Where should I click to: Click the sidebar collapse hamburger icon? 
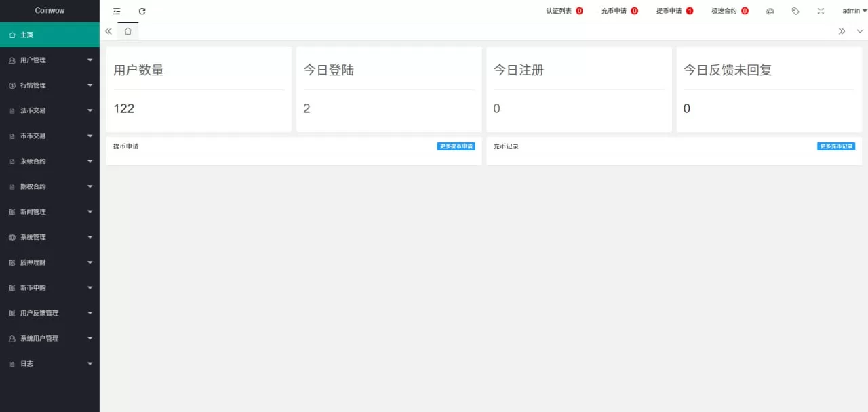point(116,11)
